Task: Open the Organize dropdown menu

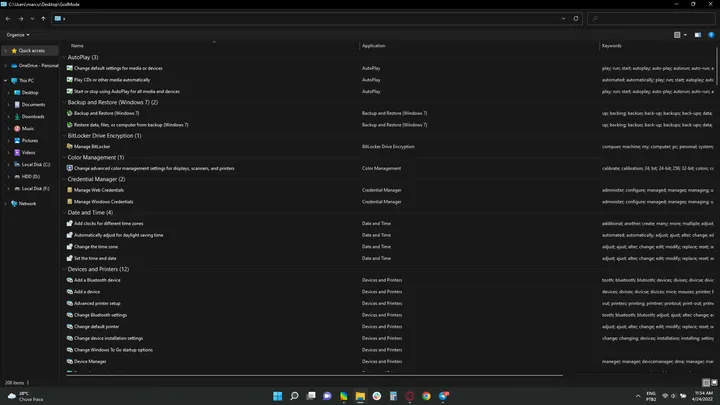Action: [x=16, y=34]
